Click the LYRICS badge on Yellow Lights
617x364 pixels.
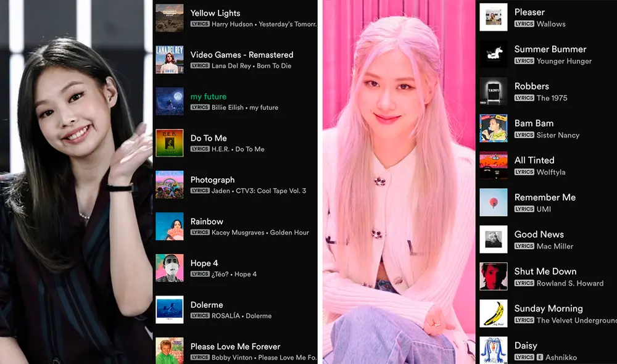click(201, 24)
